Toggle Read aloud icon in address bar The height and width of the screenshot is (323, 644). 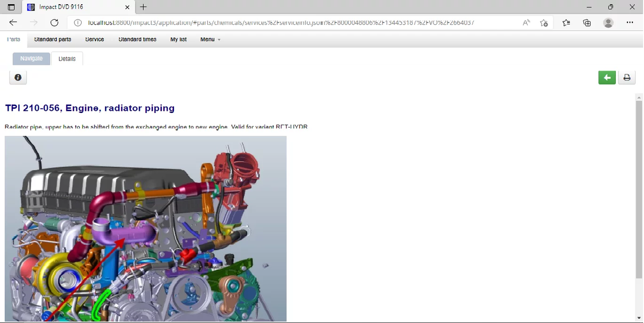tap(526, 23)
